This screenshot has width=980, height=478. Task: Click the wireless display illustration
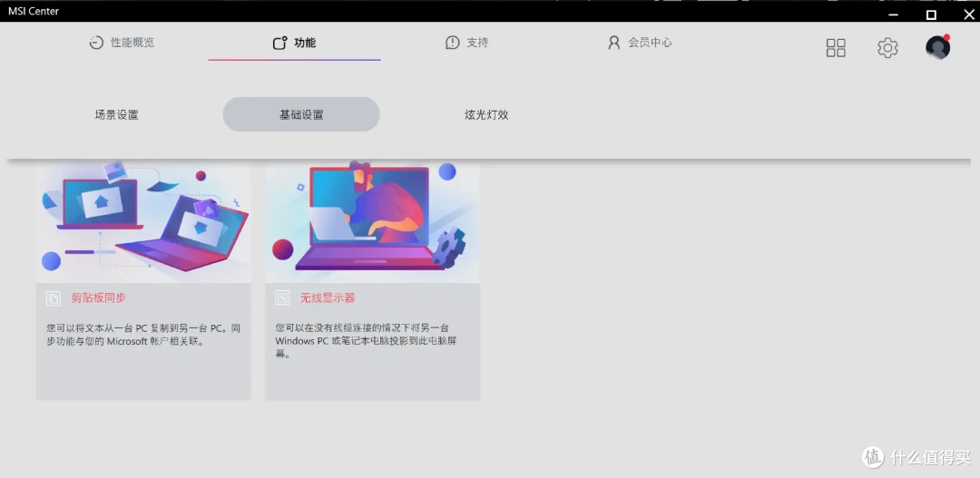[373, 220]
